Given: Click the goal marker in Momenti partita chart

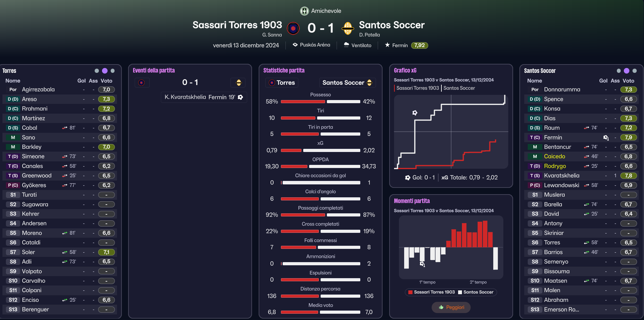Looking at the screenshot, I should tap(422, 264).
